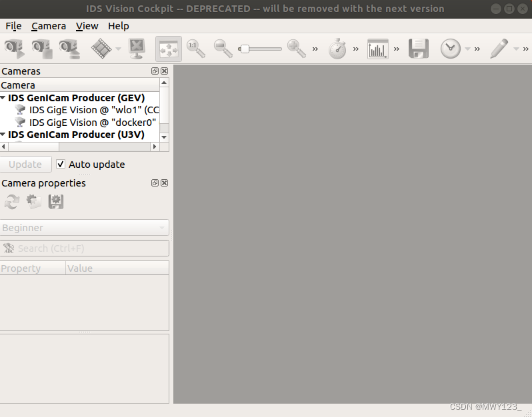532x417 pixels.
Task: Click the horizontal scrollbar thumb in camera list
Action: coord(33,147)
